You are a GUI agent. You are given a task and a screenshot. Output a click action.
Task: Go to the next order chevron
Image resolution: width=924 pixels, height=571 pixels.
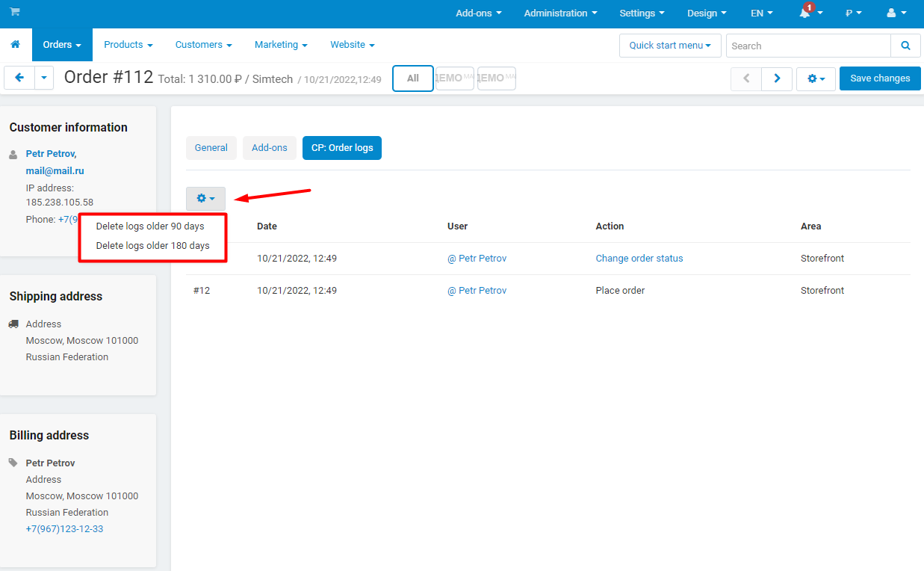pyautogui.click(x=777, y=78)
